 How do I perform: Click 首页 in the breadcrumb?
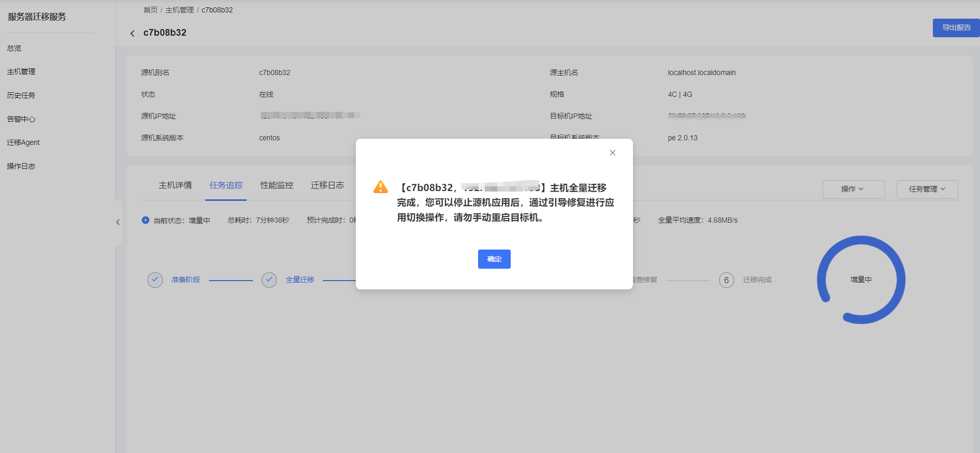tap(150, 10)
